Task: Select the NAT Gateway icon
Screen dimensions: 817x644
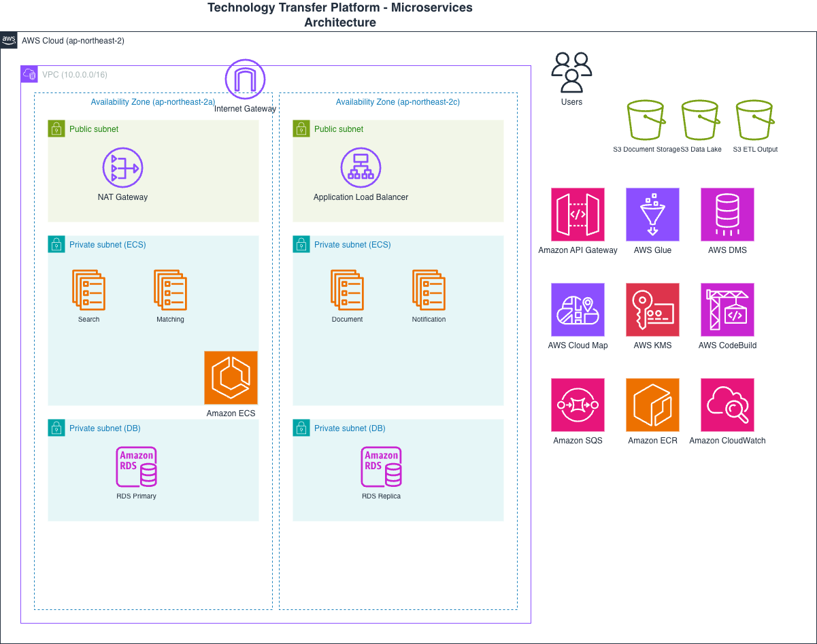Action: (122, 168)
